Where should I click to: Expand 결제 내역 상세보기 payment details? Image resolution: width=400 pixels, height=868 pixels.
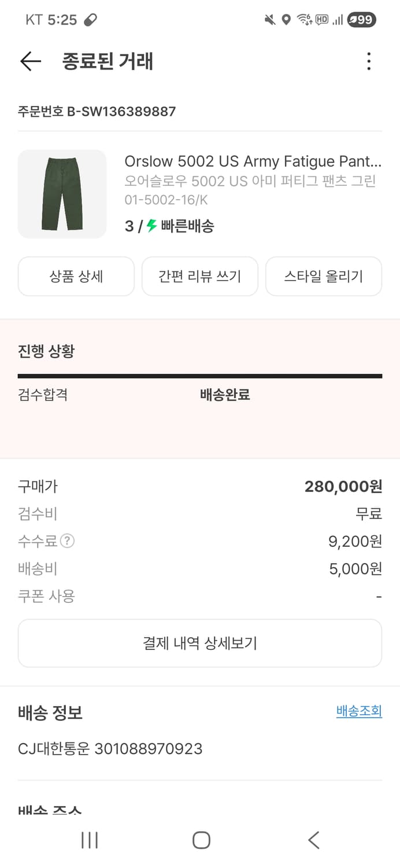coord(199,642)
